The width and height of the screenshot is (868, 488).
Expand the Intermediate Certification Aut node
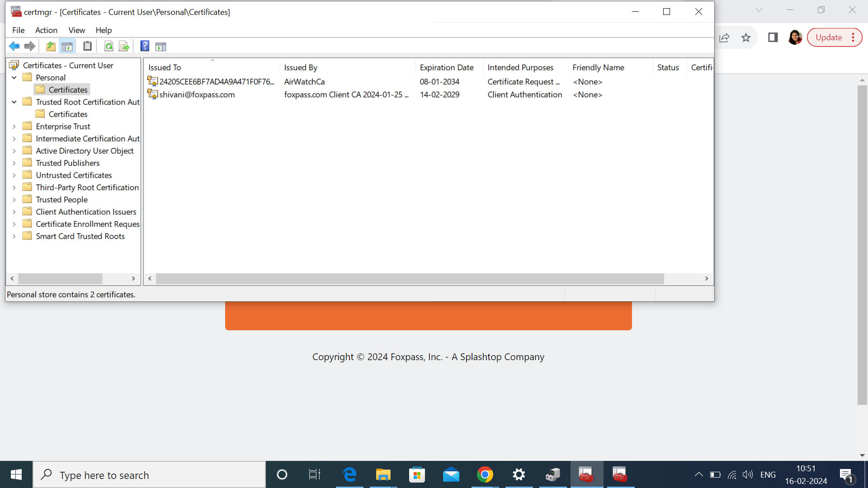[x=13, y=138]
